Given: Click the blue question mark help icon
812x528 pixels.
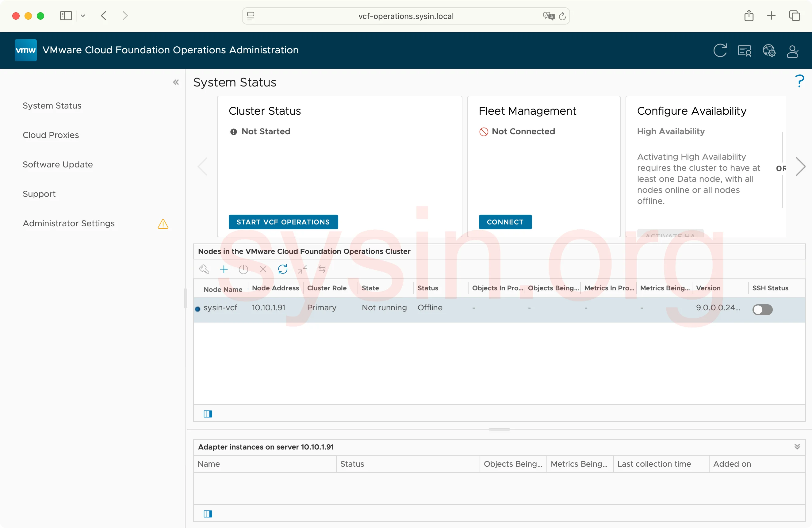Looking at the screenshot, I should click(799, 81).
